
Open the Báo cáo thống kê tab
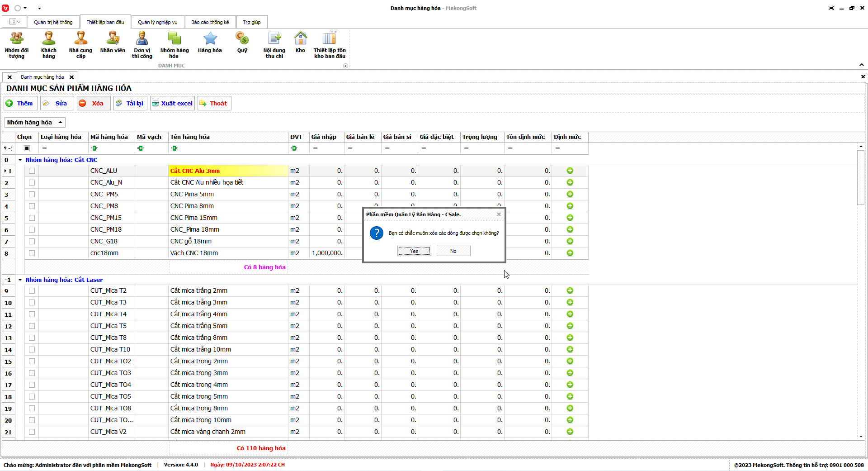210,22
